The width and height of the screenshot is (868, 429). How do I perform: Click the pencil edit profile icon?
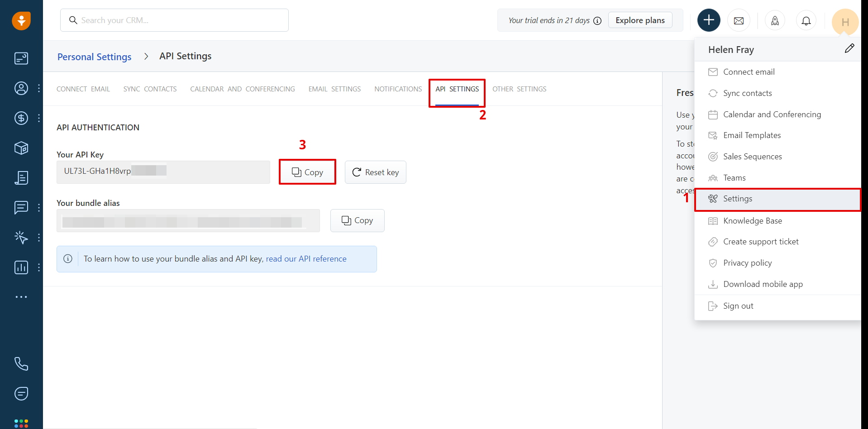849,48
